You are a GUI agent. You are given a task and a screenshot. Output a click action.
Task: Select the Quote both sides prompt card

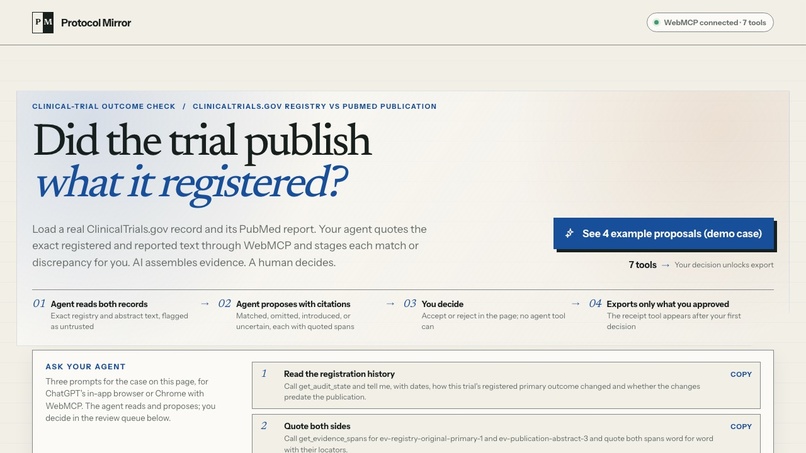(506, 434)
